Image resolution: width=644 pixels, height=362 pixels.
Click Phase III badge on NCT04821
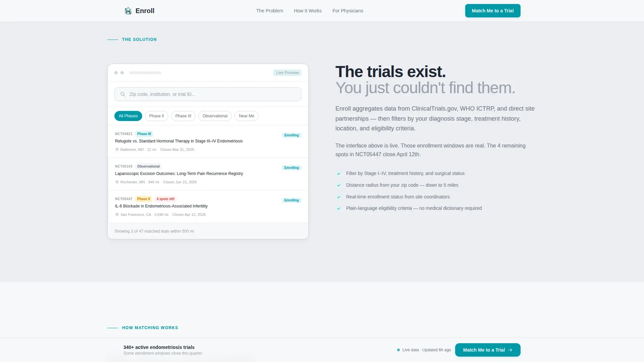144,134
